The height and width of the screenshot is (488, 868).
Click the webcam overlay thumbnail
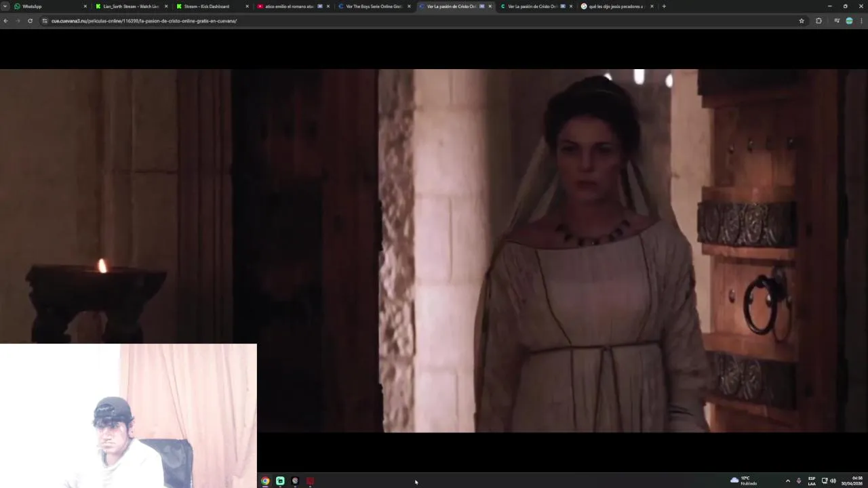click(x=128, y=415)
